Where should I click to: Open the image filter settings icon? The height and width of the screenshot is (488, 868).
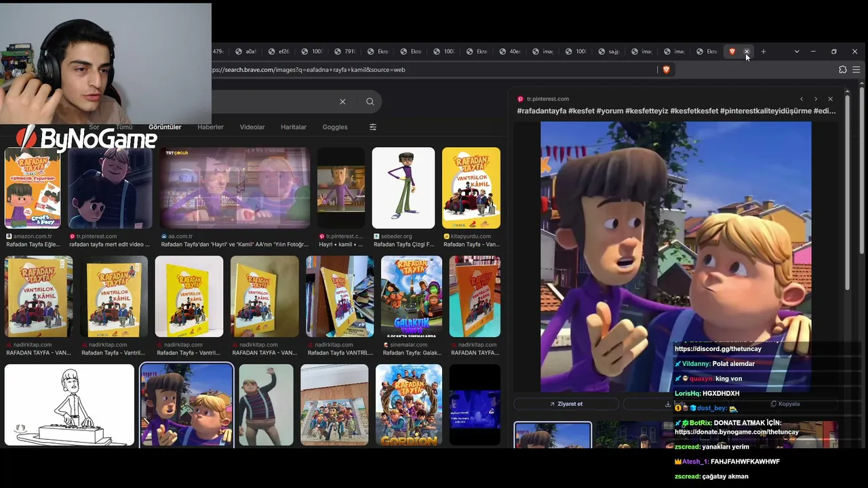pyautogui.click(x=372, y=127)
